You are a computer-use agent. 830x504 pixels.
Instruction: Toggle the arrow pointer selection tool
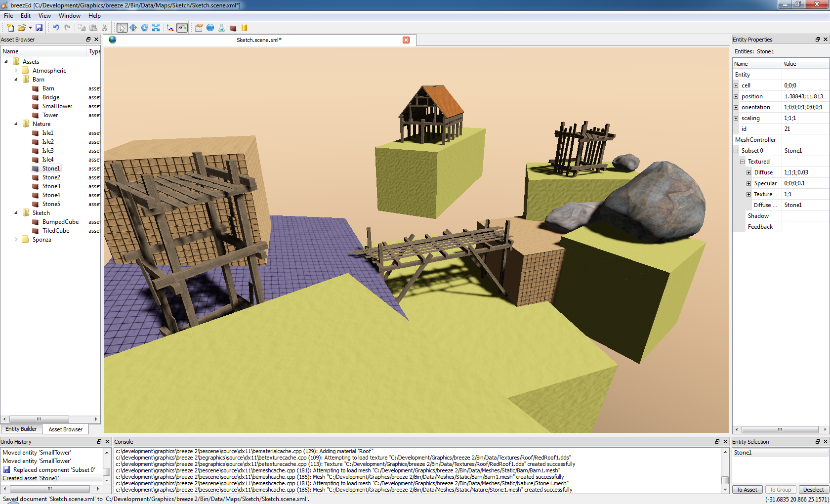pos(122,28)
